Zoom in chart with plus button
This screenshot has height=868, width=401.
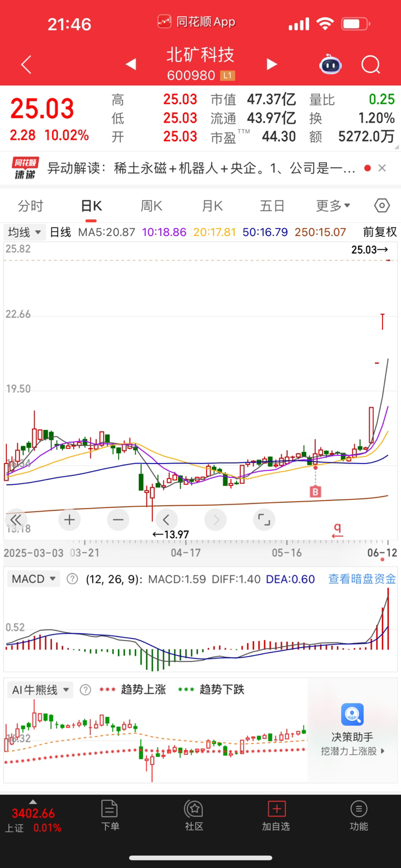point(69,520)
